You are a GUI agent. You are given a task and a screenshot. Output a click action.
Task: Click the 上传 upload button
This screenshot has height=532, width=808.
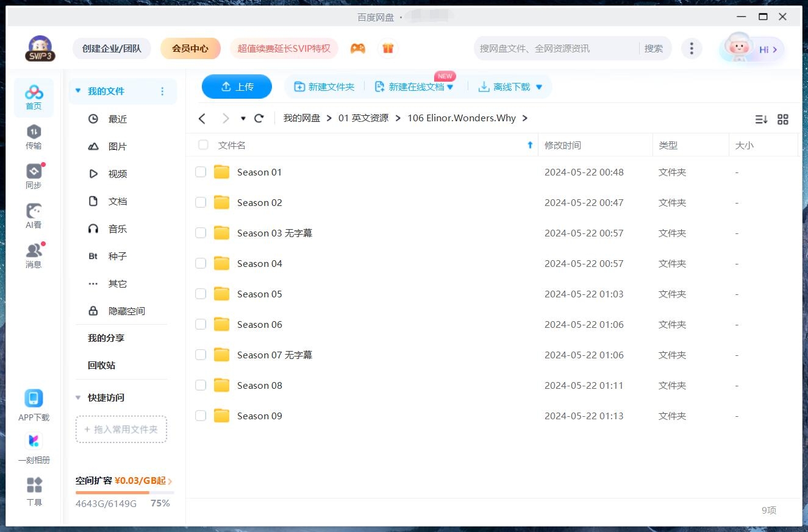pos(237,87)
